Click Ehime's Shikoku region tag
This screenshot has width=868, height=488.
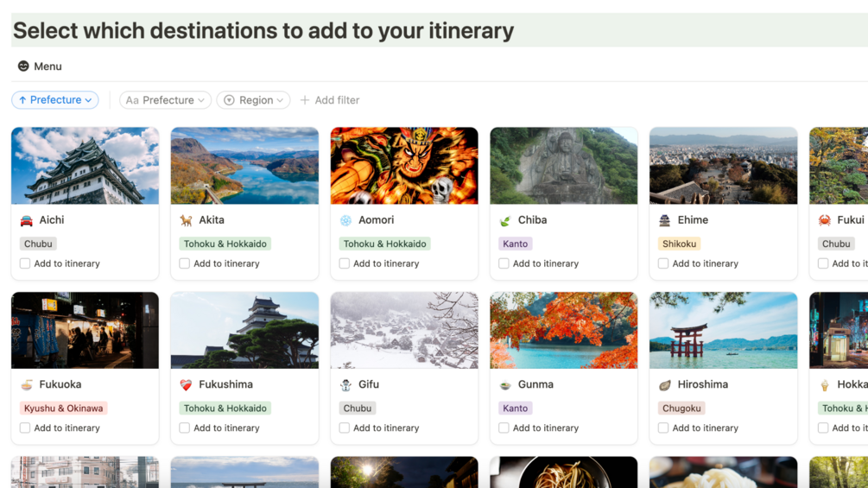(679, 244)
